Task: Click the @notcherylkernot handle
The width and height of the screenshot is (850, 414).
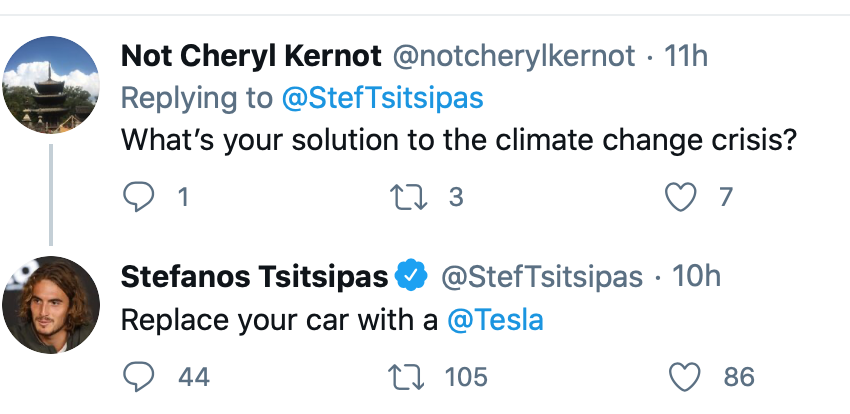Action: pyautogui.click(x=513, y=56)
